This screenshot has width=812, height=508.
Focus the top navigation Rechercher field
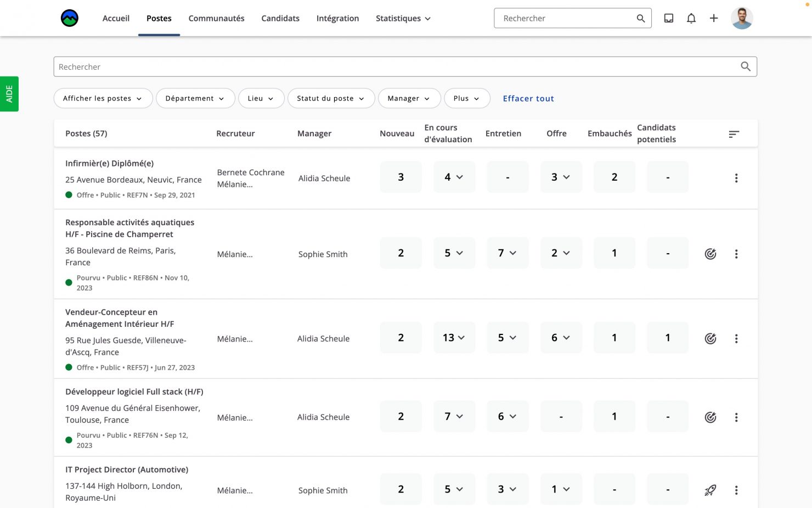pos(565,18)
